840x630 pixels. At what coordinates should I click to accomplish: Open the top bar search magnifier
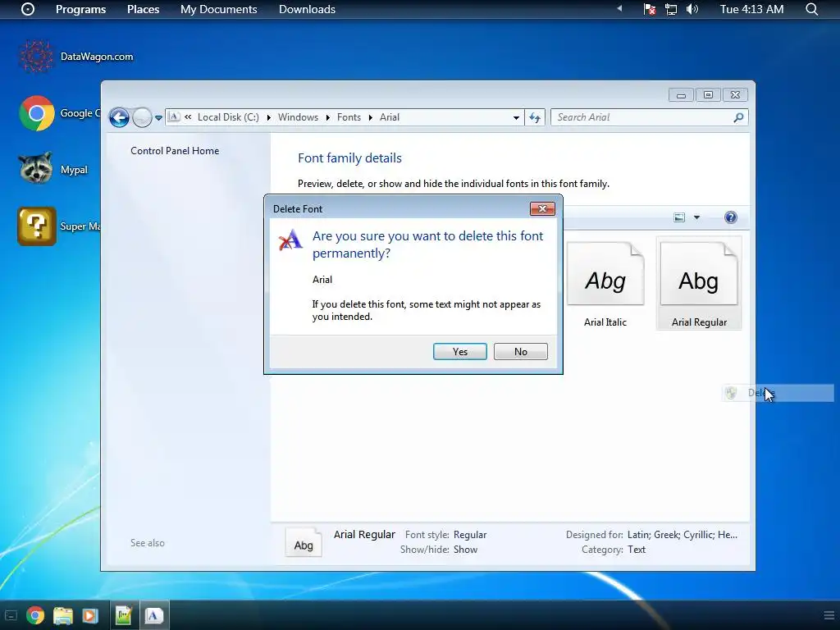click(811, 9)
